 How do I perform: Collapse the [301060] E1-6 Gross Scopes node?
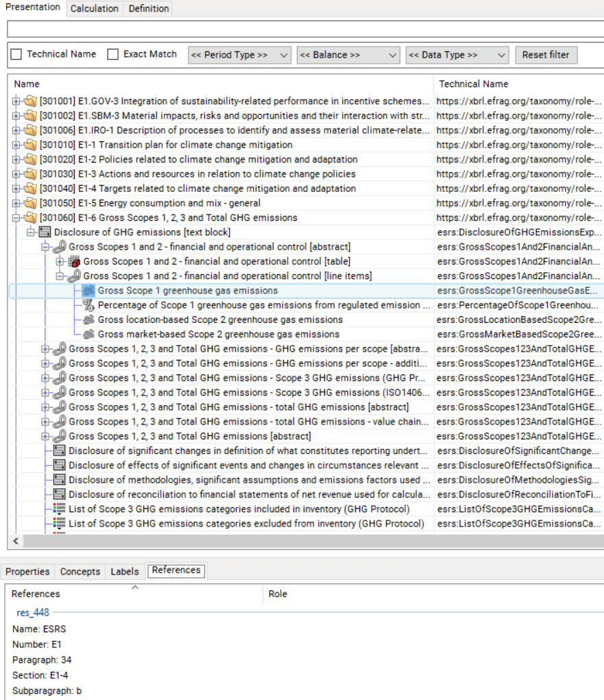(x=16, y=218)
